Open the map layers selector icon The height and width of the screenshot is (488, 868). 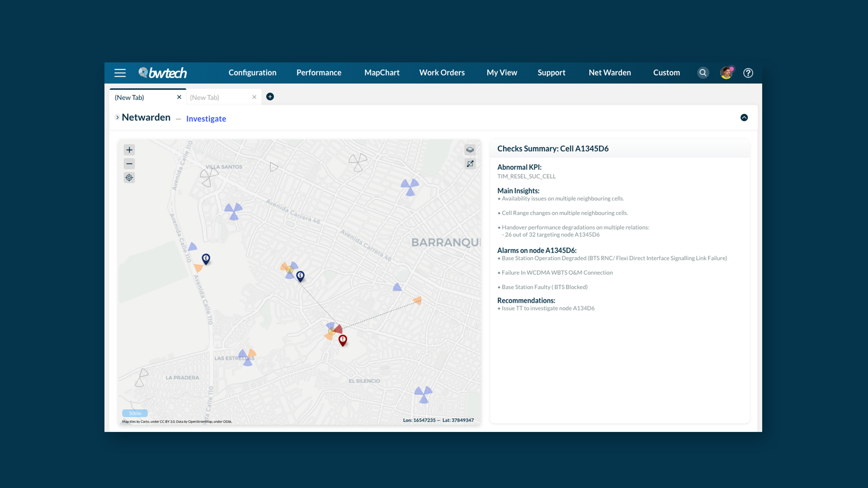click(470, 150)
